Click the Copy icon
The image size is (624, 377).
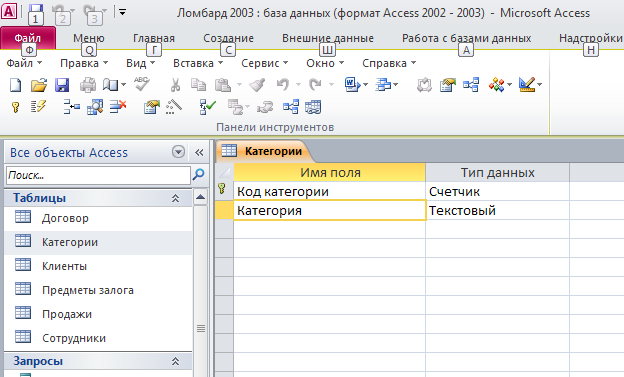[x=198, y=85]
